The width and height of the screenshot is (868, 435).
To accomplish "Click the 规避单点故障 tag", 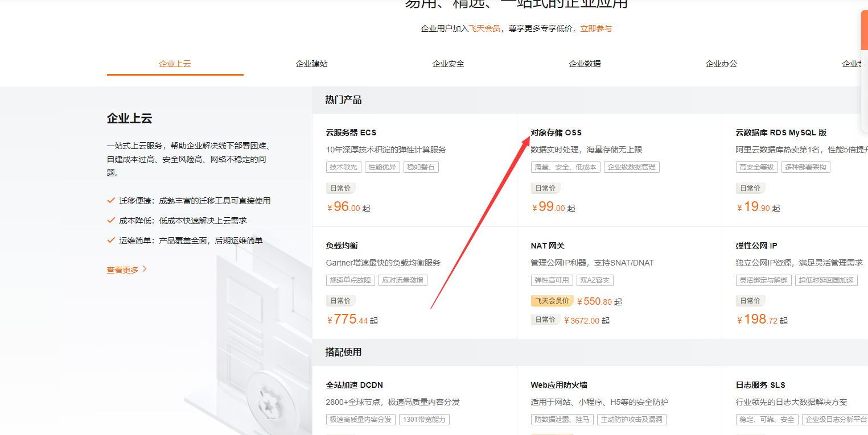I will (351, 280).
